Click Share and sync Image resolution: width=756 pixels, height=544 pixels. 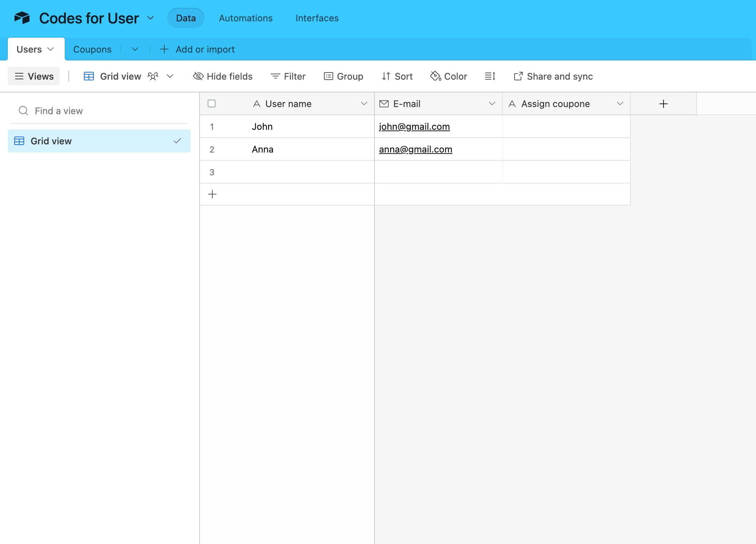click(x=553, y=76)
